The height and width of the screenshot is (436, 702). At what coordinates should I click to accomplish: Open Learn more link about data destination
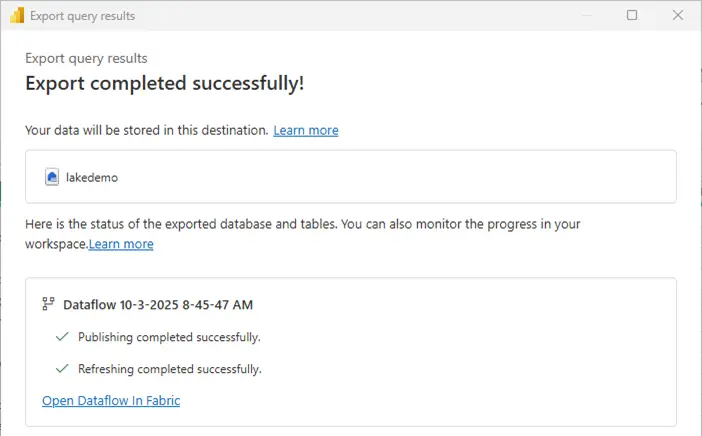306,130
